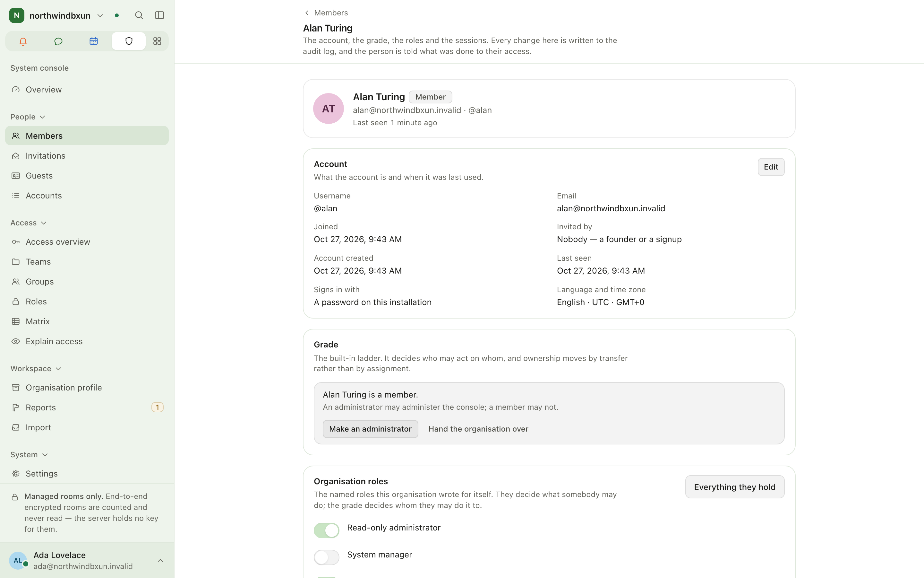
Task: Click the AT avatar of Alan Turing
Action: (328, 109)
